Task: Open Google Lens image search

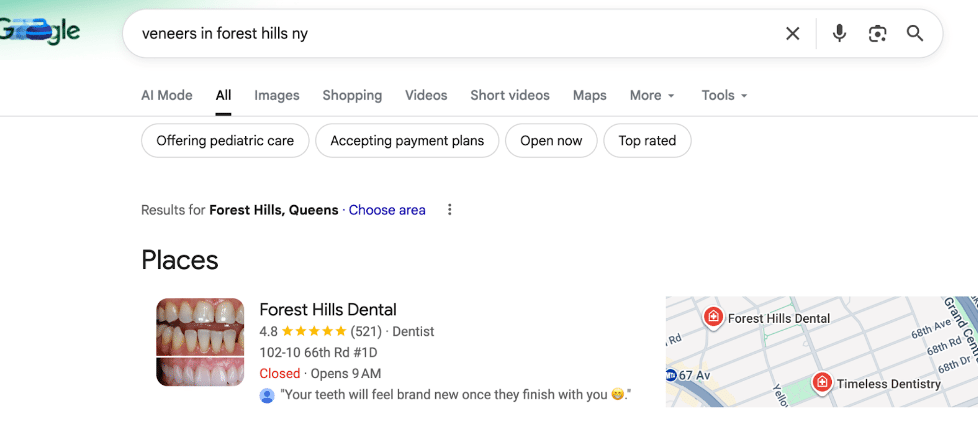Action: (x=877, y=34)
